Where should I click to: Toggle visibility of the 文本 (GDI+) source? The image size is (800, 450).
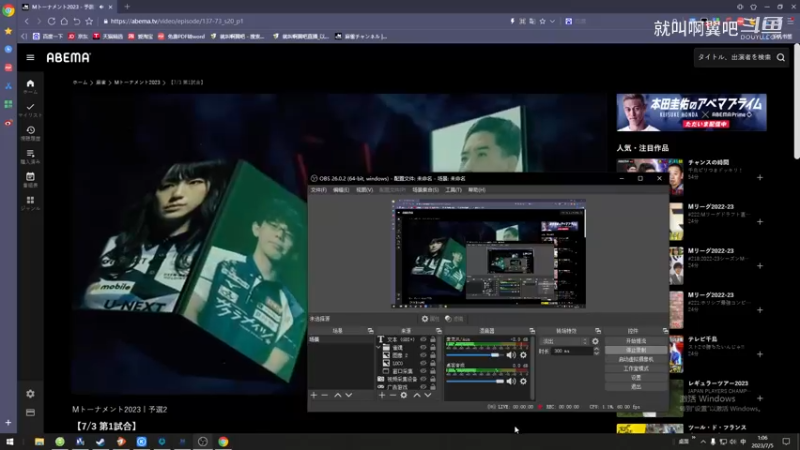pos(423,339)
